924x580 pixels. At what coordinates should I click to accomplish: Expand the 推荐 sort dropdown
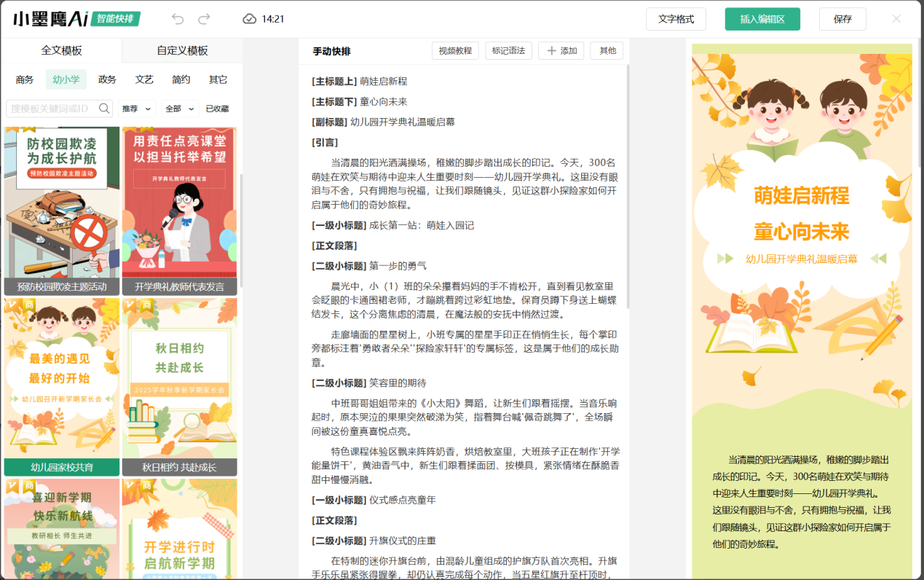137,109
